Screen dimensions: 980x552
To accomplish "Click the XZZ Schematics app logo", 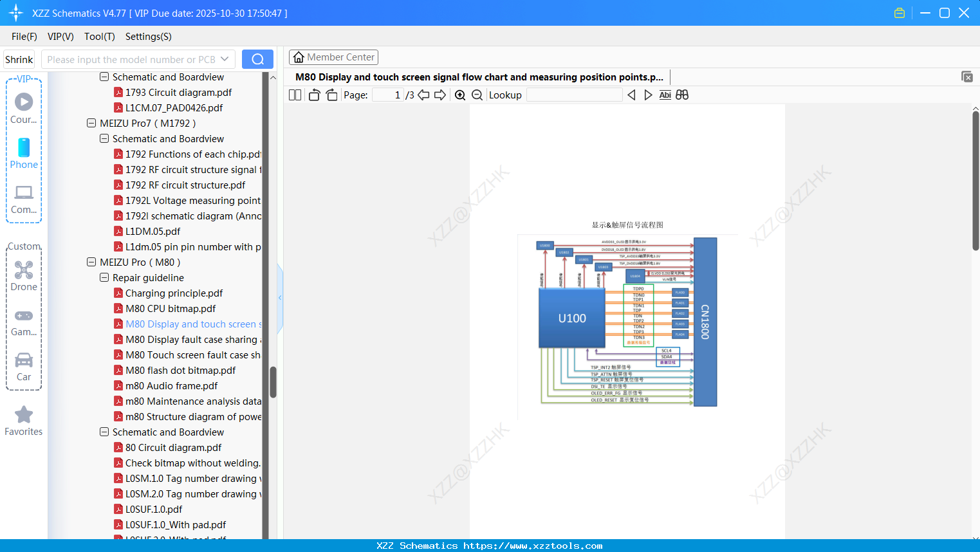I will 16,13.
